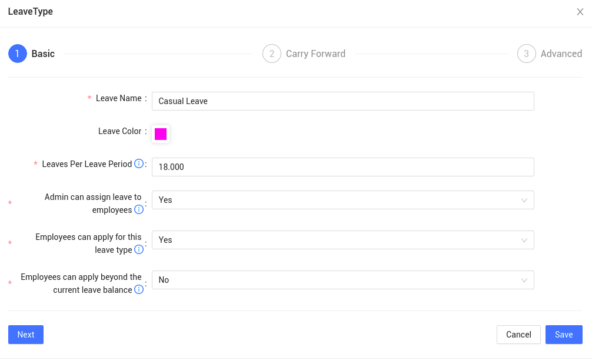The image size is (592, 364).
Task: Expand Employees can apply for this leave dropdown
Action: point(342,240)
